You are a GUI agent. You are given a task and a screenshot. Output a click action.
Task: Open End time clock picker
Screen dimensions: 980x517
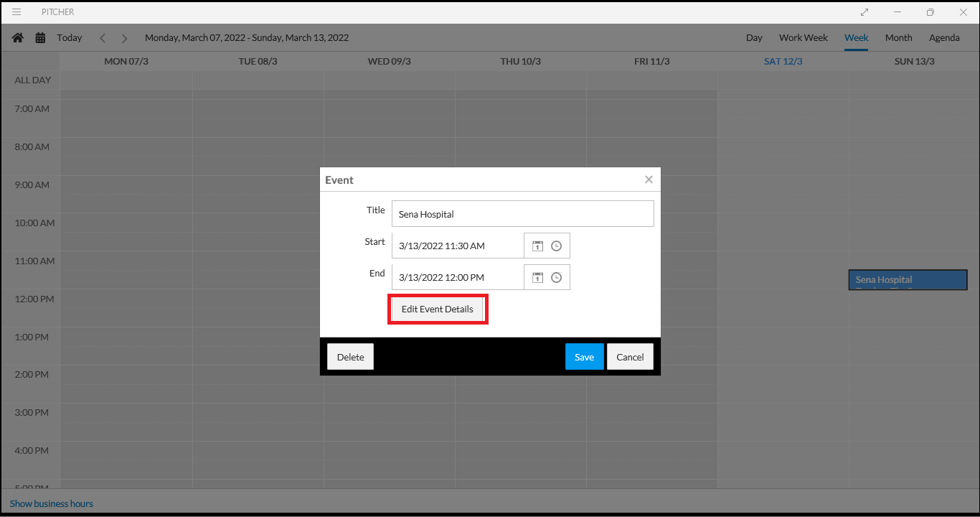coord(556,277)
